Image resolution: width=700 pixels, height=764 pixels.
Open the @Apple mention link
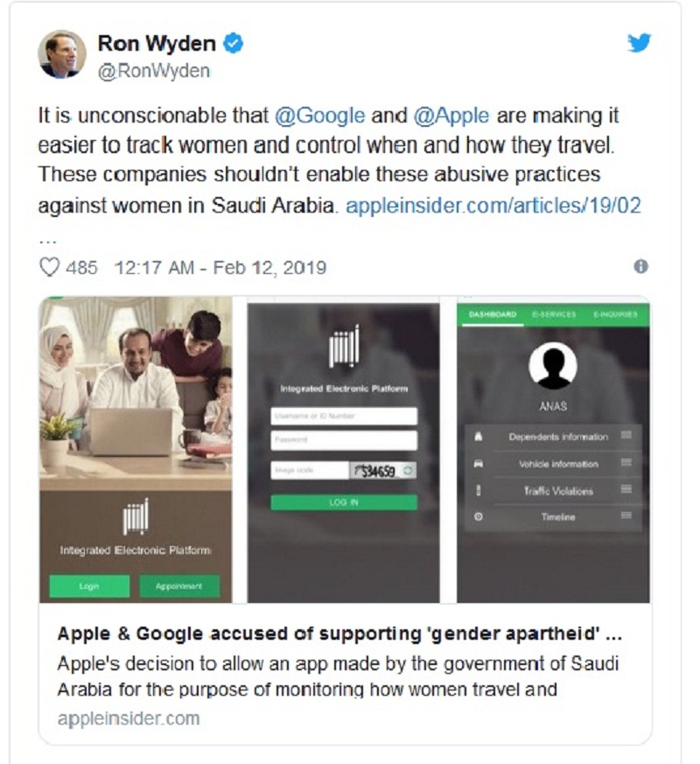(451, 116)
